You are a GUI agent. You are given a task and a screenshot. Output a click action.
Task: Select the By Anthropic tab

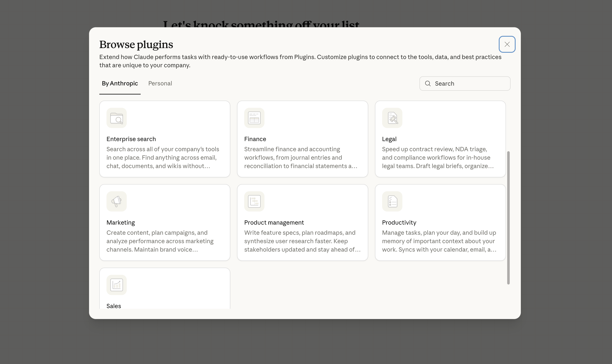(120, 83)
